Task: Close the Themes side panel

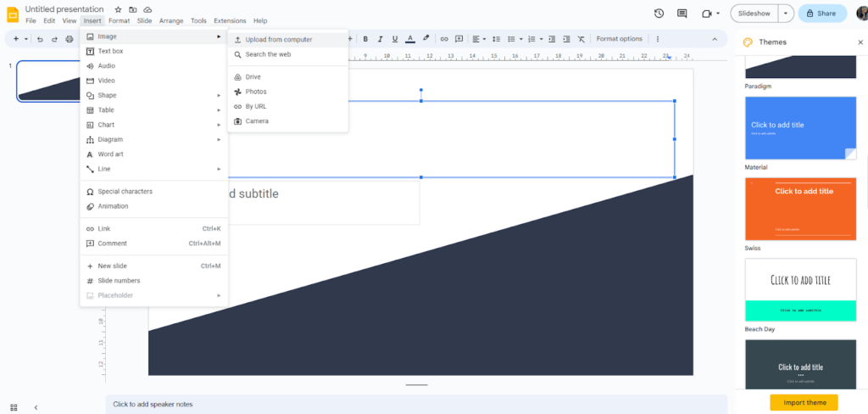Action: [x=860, y=42]
